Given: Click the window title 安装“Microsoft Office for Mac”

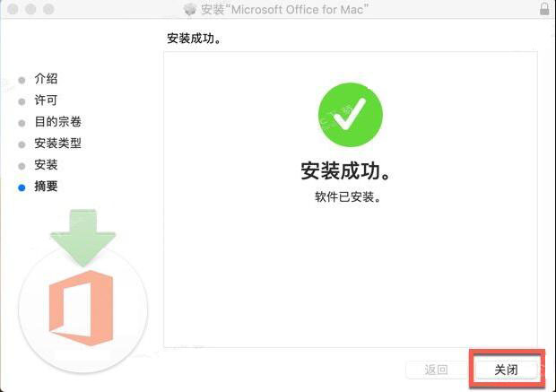Looking at the screenshot, I should tap(285, 9).
